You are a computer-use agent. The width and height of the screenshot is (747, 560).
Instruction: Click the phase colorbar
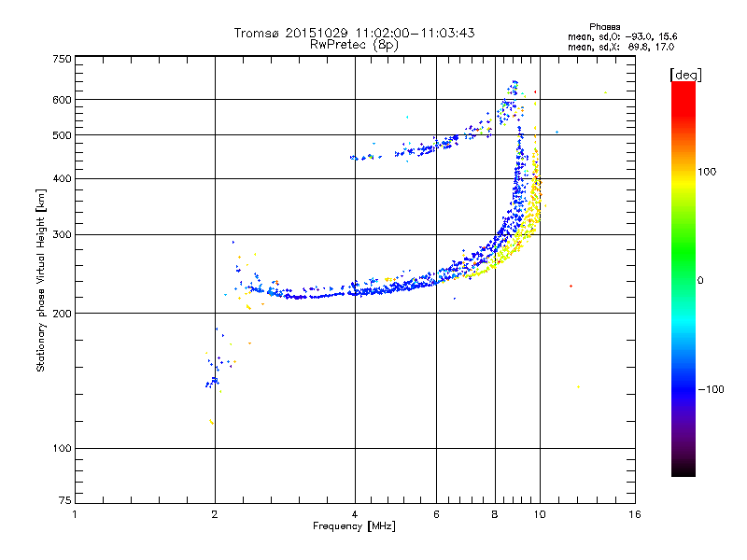pyautogui.click(x=684, y=279)
